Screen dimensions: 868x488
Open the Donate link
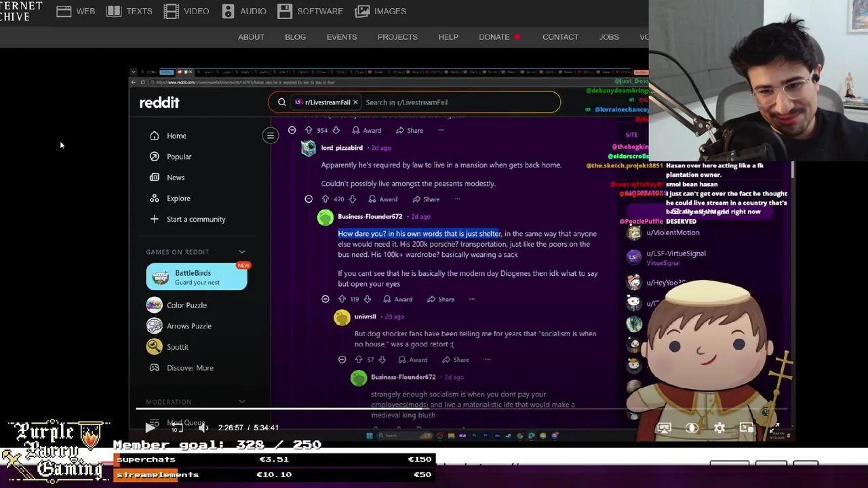click(494, 37)
